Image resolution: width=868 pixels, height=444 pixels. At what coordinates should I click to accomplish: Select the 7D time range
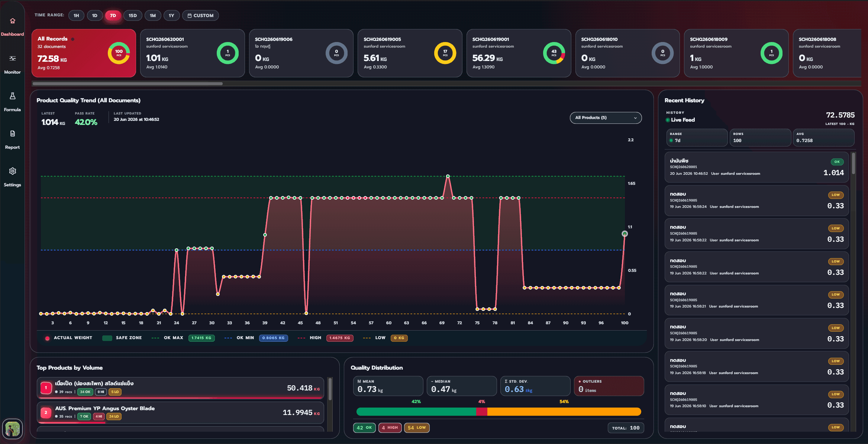(x=113, y=16)
